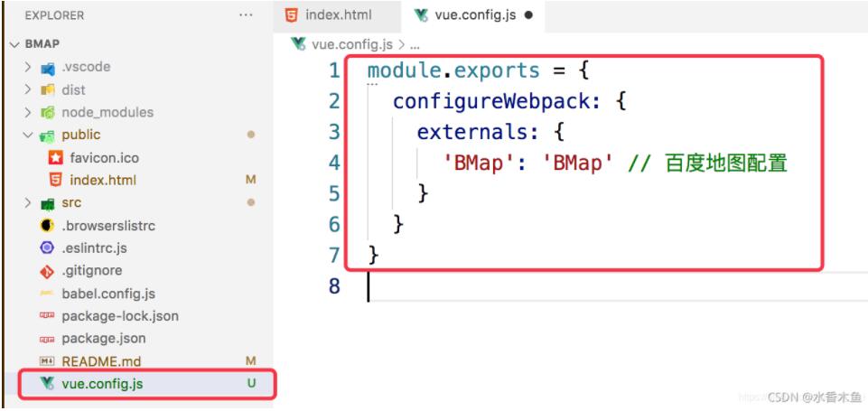This screenshot has width=868, height=411.
Task: Click the HTML5 icon on index.html tab
Action: pyautogui.click(x=291, y=15)
